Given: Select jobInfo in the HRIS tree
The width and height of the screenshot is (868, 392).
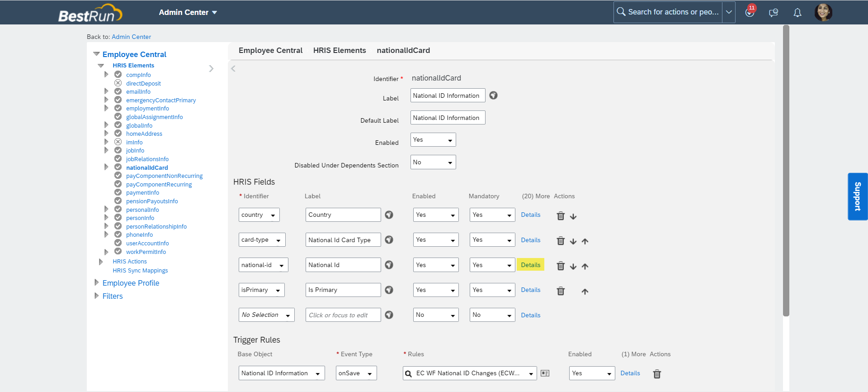Looking at the screenshot, I should [135, 151].
